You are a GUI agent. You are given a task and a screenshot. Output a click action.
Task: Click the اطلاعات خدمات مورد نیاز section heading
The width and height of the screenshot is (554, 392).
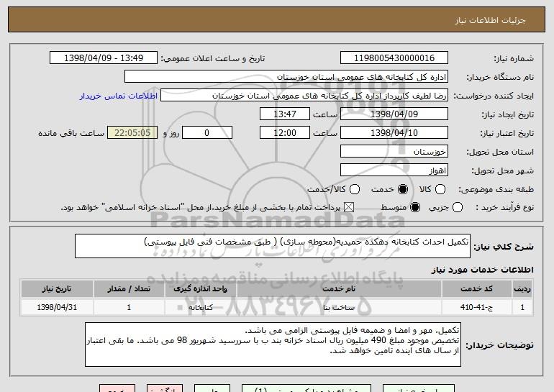point(482,270)
